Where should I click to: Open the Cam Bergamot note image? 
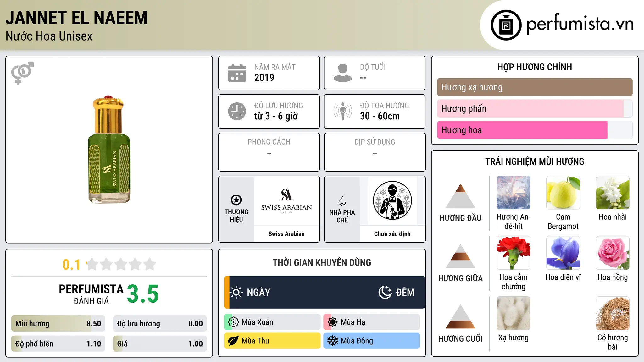tap(563, 193)
